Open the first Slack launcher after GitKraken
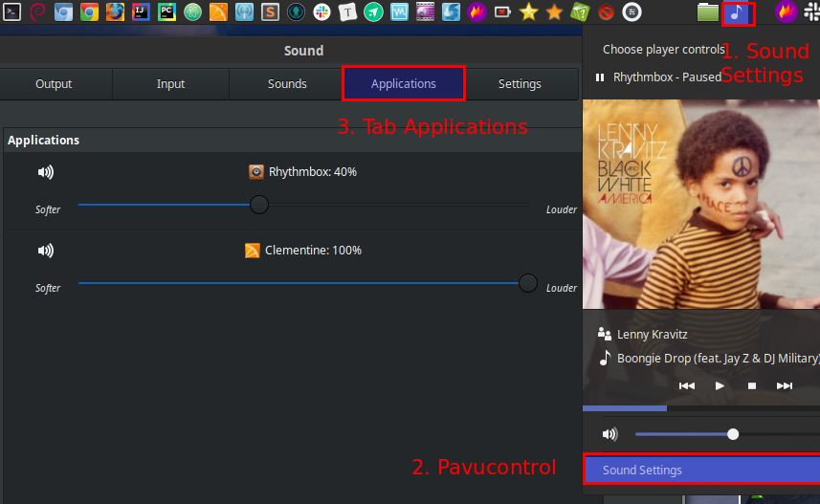The width and height of the screenshot is (820, 504). pos(321,11)
